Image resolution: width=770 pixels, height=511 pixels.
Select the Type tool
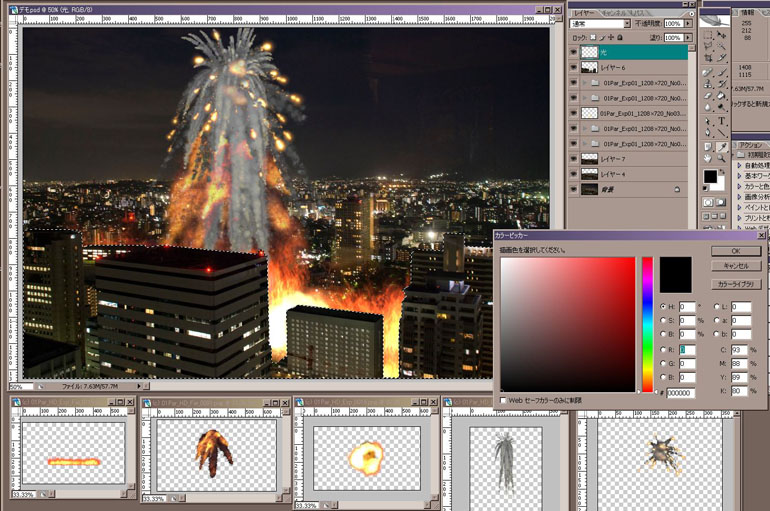[721, 121]
